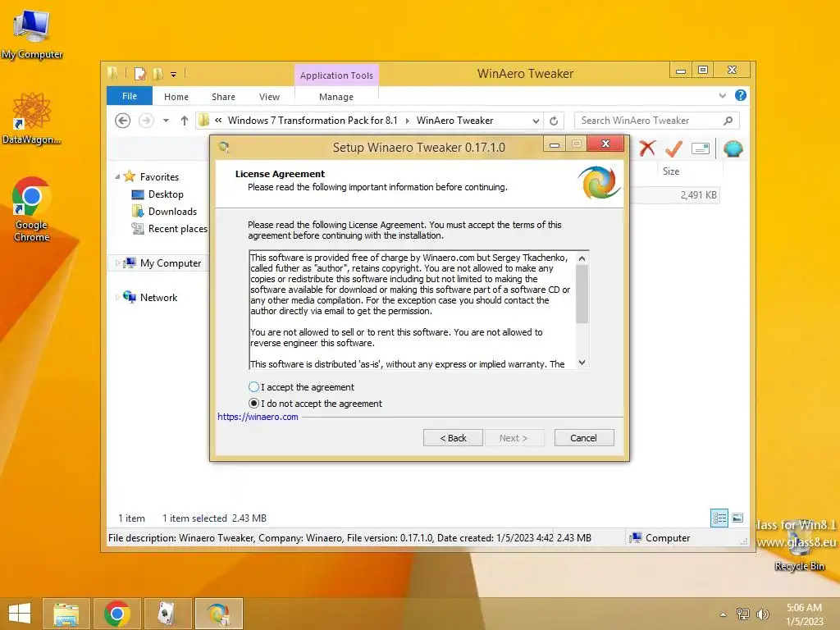Select the 2,491 KB file row
This screenshot has width=840, height=630.
(675, 195)
